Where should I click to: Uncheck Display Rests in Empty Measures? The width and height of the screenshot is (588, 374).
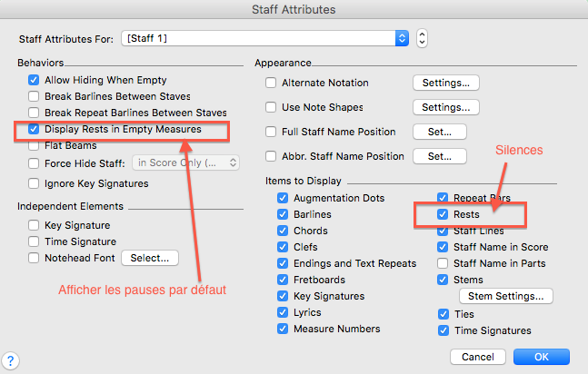pyautogui.click(x=34, y=130)
